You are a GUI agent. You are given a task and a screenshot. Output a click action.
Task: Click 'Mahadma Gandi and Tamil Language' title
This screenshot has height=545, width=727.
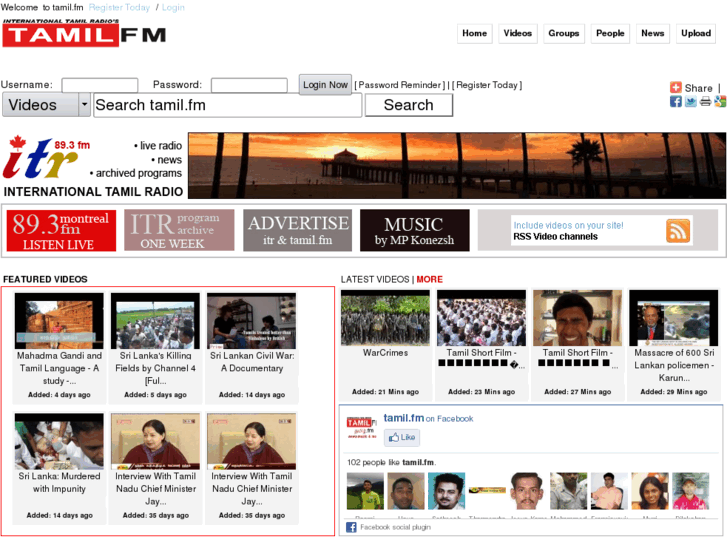click(x=59, y=368)
